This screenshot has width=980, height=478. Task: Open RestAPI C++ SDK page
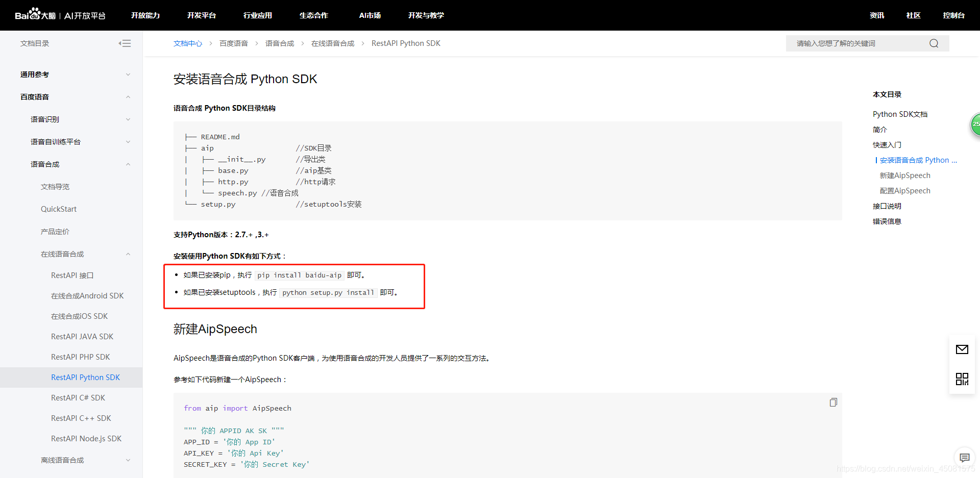[81, 418]
